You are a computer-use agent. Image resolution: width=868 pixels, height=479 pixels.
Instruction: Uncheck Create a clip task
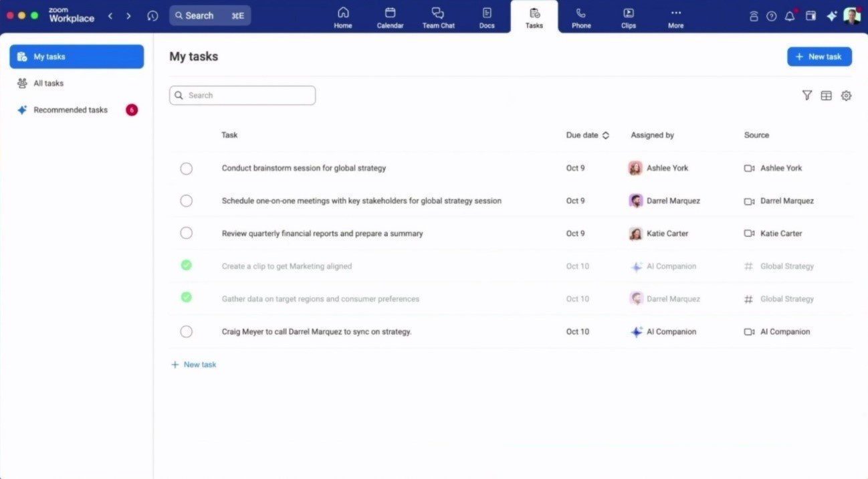tap(187, 265)
